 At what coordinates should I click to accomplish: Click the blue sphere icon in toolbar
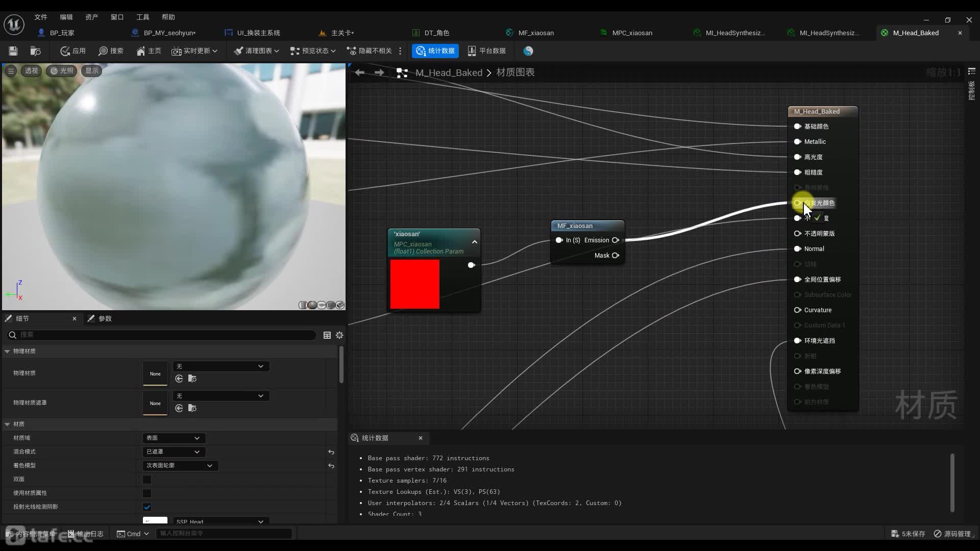(528, 51)
